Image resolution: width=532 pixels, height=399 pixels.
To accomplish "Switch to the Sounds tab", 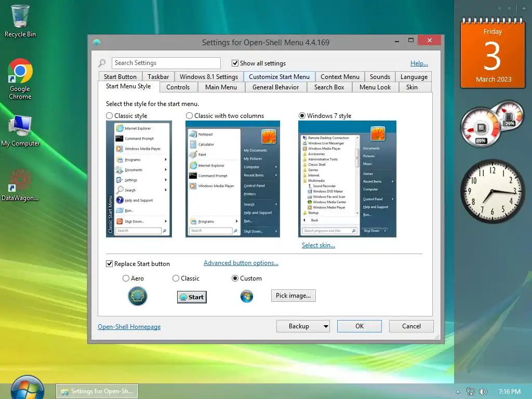I will [x=380, y=77].
